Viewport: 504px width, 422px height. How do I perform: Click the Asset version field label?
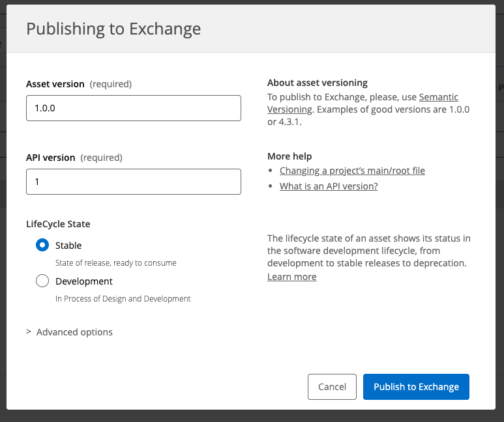coord(55,84)
